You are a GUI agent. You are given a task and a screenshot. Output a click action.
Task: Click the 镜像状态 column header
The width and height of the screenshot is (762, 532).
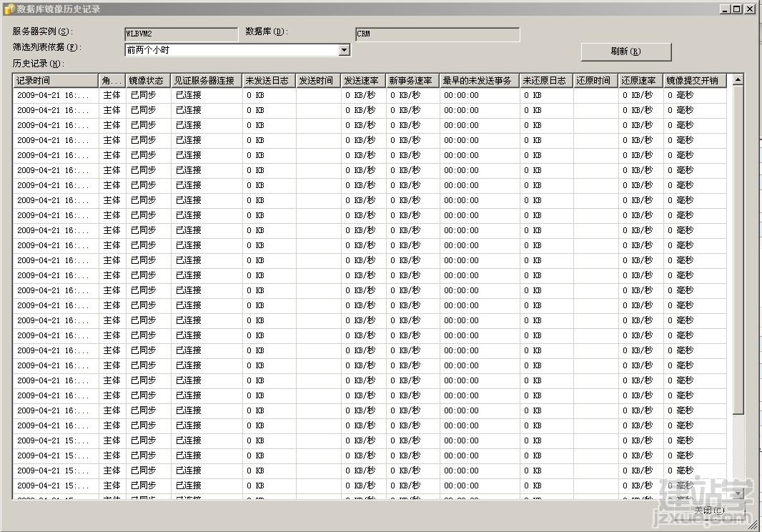click(145, 79)
